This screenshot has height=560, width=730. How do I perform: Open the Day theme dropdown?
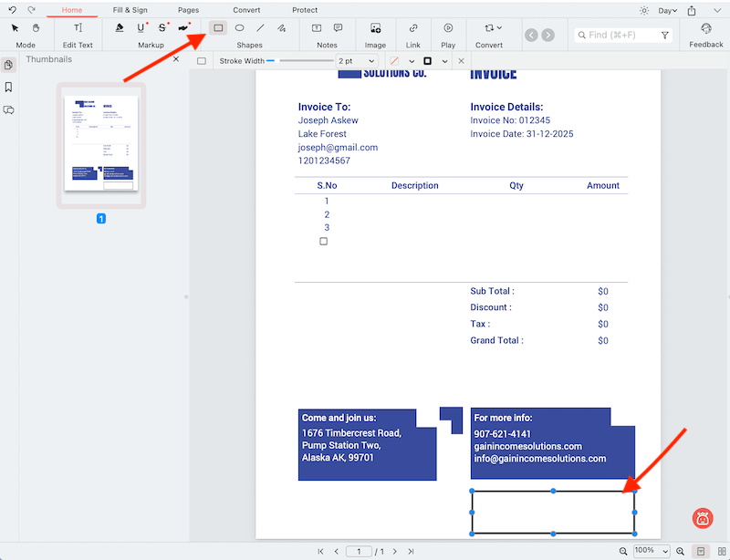668,10
